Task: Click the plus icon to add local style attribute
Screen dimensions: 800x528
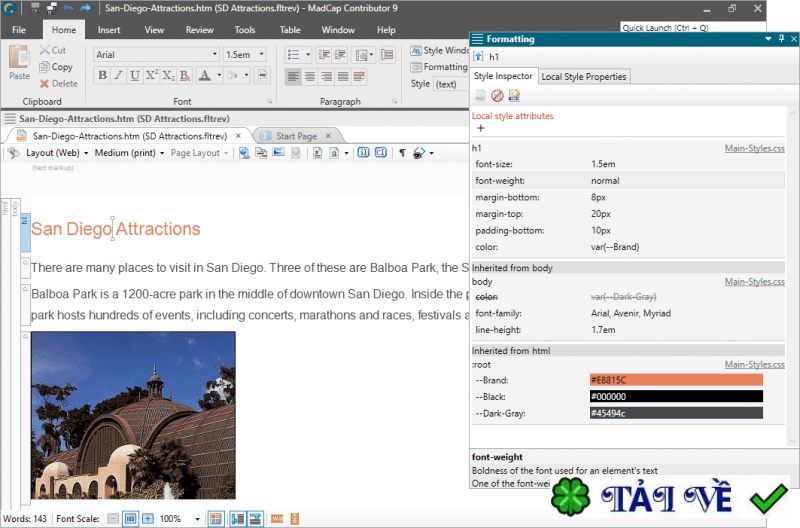Action: click(480, 128)
